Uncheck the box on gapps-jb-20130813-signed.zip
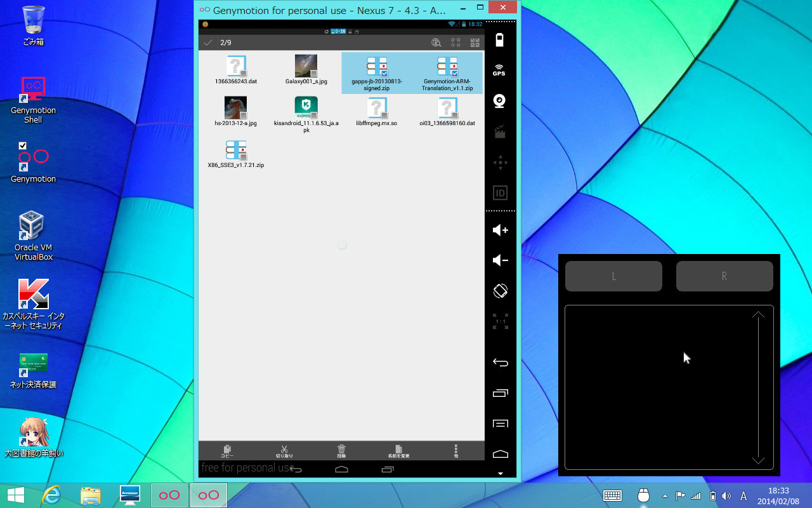 coord(384,73)
